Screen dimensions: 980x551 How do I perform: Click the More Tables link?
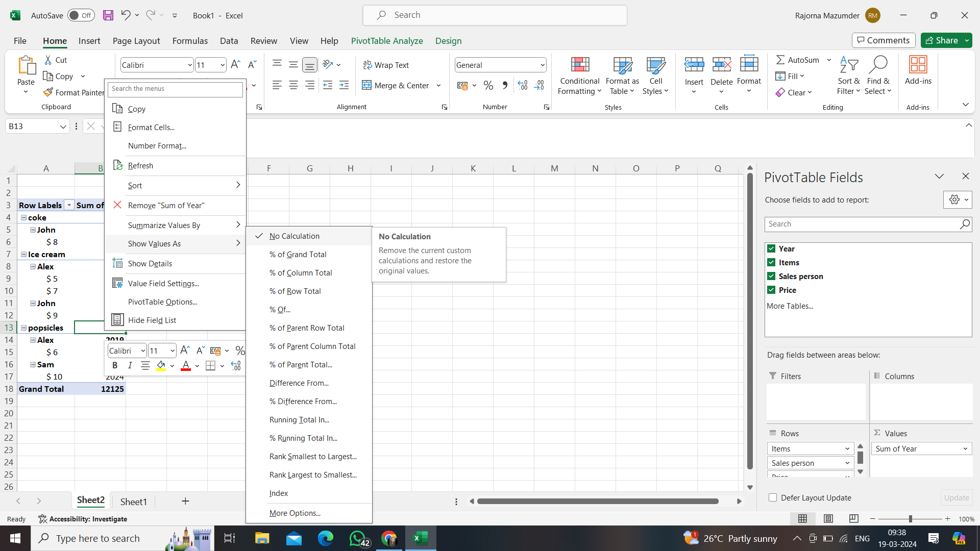pos(790,306)
